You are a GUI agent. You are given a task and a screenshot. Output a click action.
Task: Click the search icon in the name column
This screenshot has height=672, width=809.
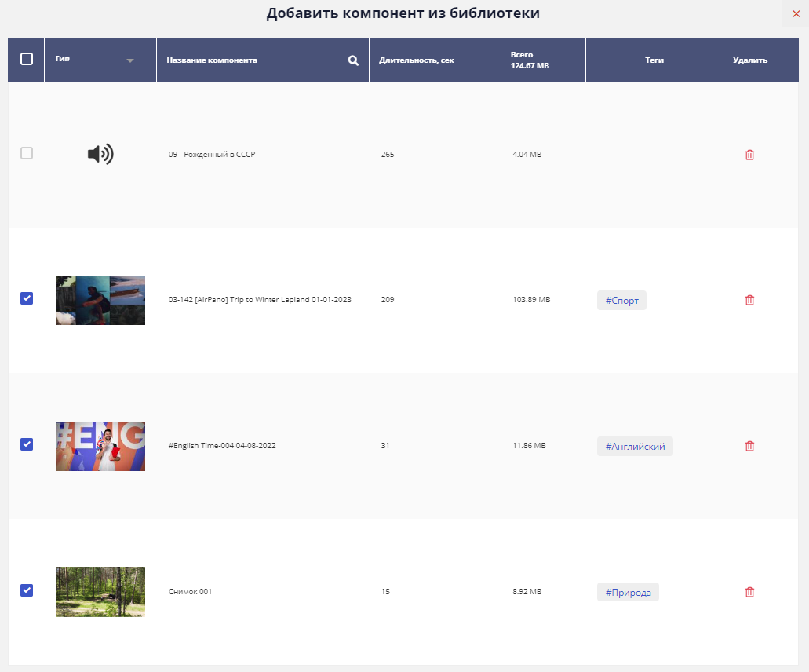(x=353, y=60)
